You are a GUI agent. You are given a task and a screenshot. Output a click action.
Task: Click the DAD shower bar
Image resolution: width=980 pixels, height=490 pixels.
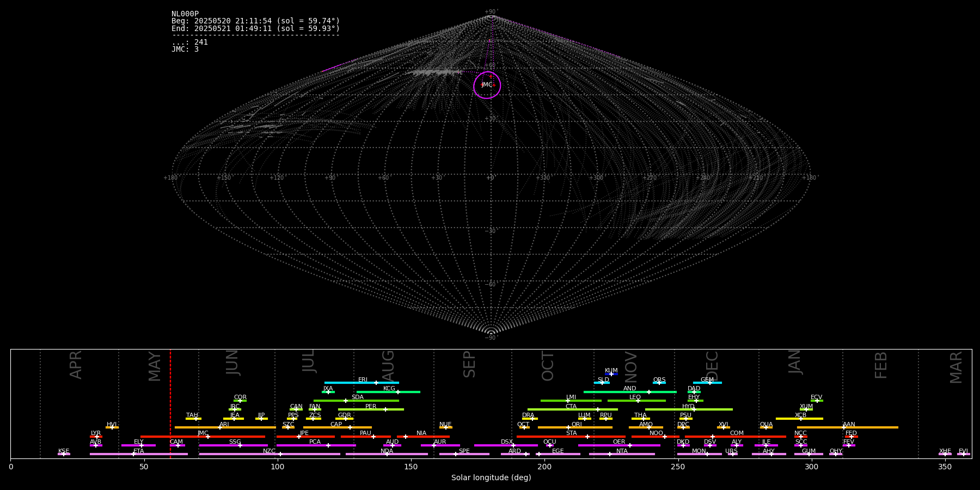point(694,392)
